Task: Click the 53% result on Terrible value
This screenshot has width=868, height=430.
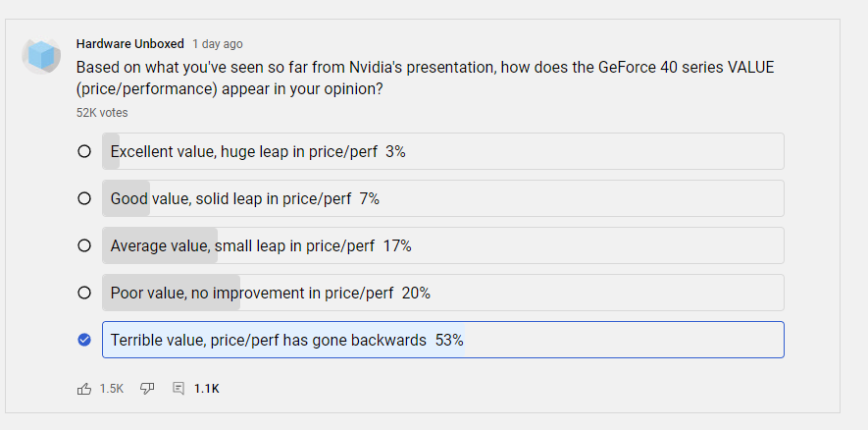Action: click(x=449, y=341)
